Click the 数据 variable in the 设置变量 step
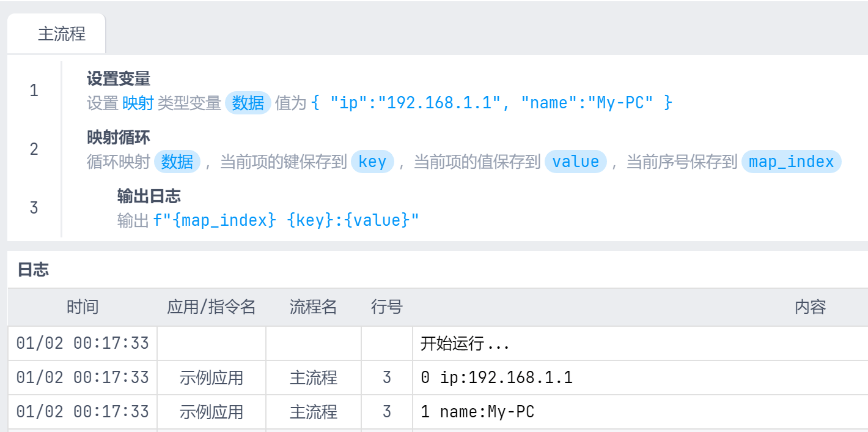This screenshot has height=432, width=868. pos(248,103)
